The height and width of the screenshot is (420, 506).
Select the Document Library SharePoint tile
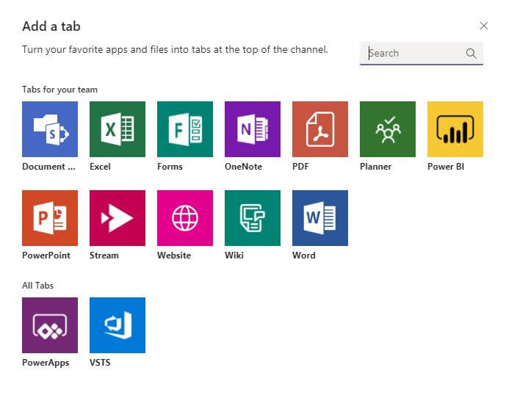(x=50, y=129)
